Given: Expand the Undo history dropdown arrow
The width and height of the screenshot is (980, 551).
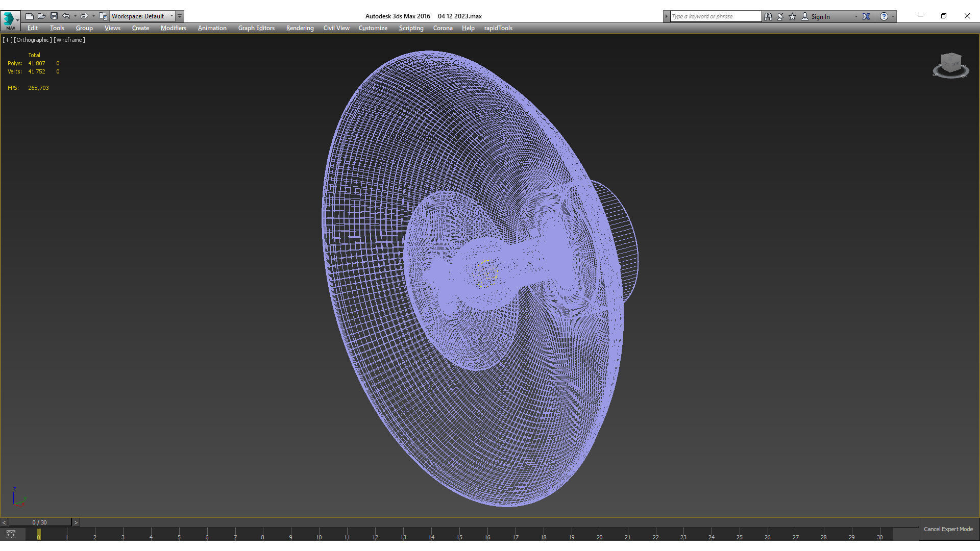Looking at the screenshot, I should click(75, 16).
